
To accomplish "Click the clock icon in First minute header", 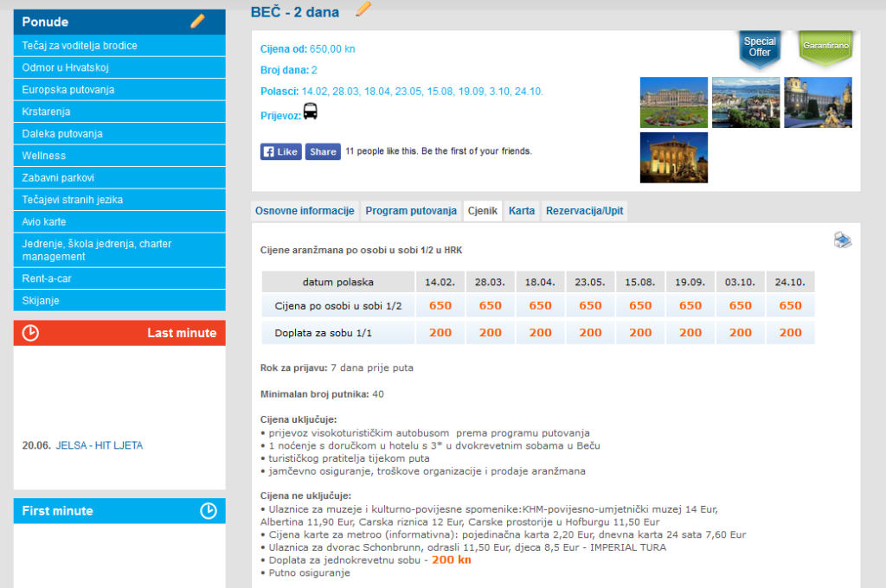I will (x=208, y=511).
